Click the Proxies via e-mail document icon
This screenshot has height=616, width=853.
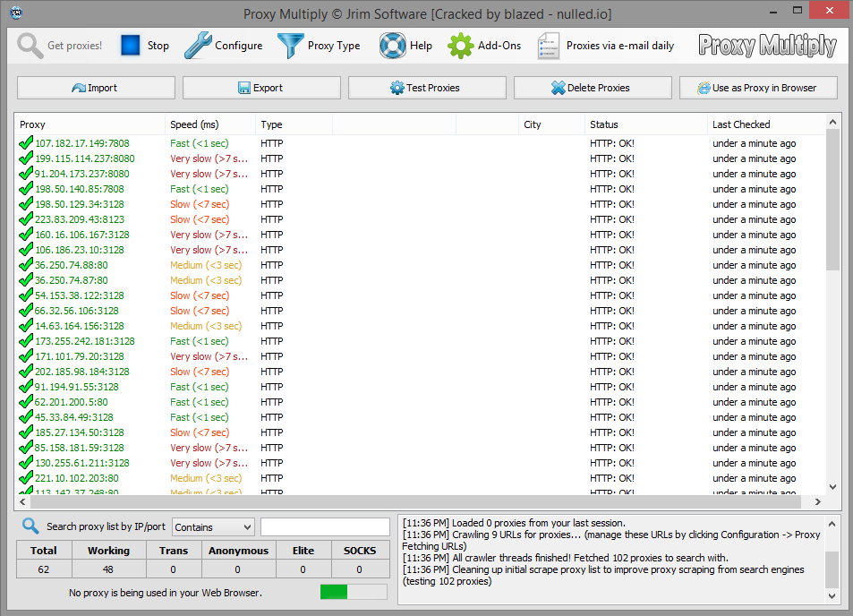point(549,46)
